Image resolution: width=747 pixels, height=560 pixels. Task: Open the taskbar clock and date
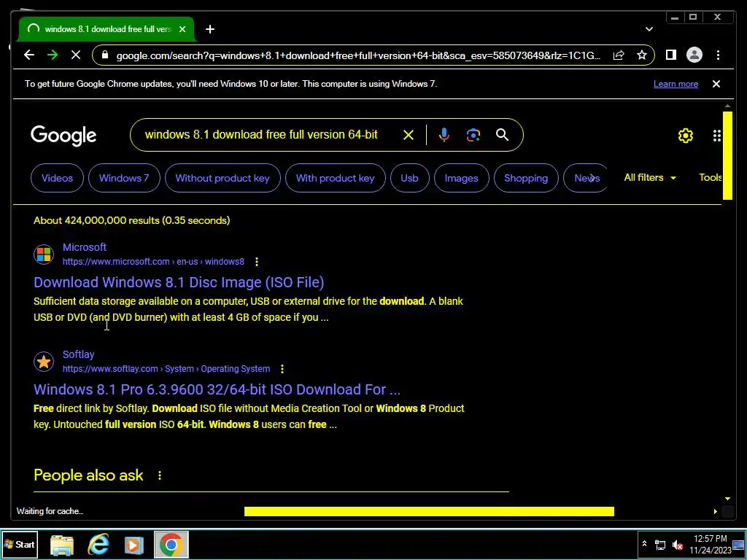pyautogui.click(x=710, y=544)
